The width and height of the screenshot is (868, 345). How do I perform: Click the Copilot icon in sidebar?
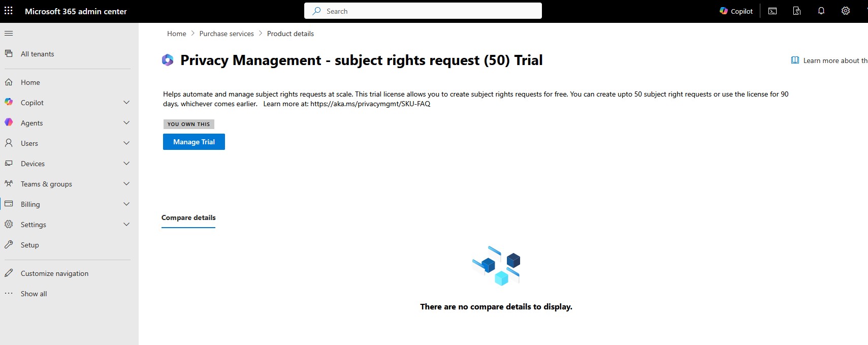[x=9, y=102]
